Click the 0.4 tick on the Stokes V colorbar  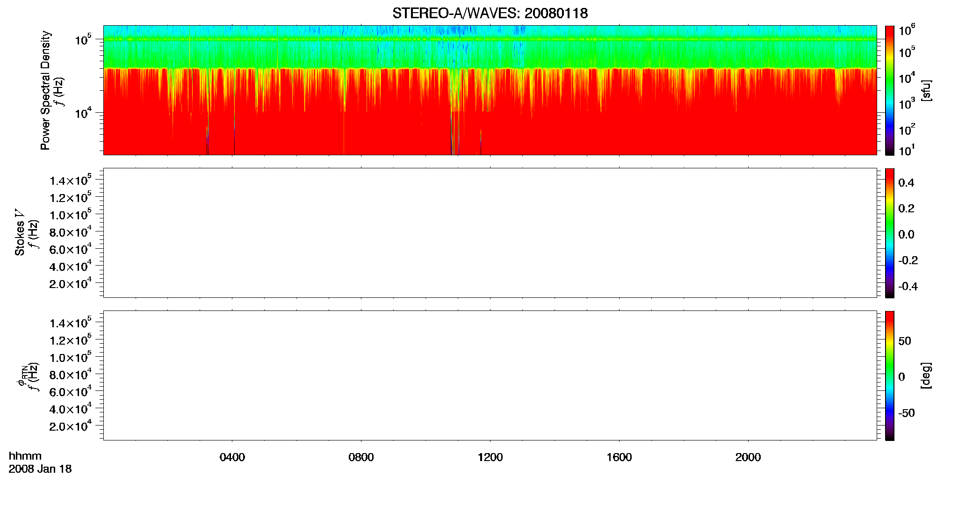(906, 183)
